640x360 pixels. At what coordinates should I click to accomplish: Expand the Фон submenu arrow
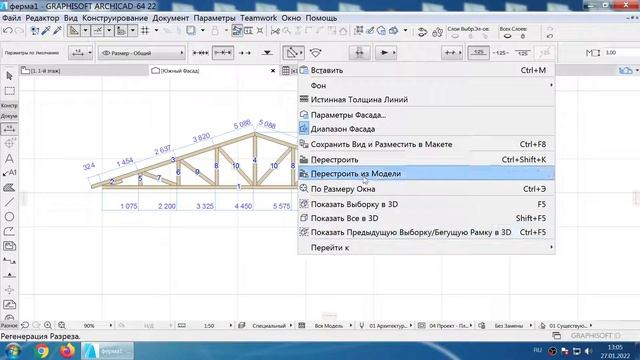coord(551,85)
